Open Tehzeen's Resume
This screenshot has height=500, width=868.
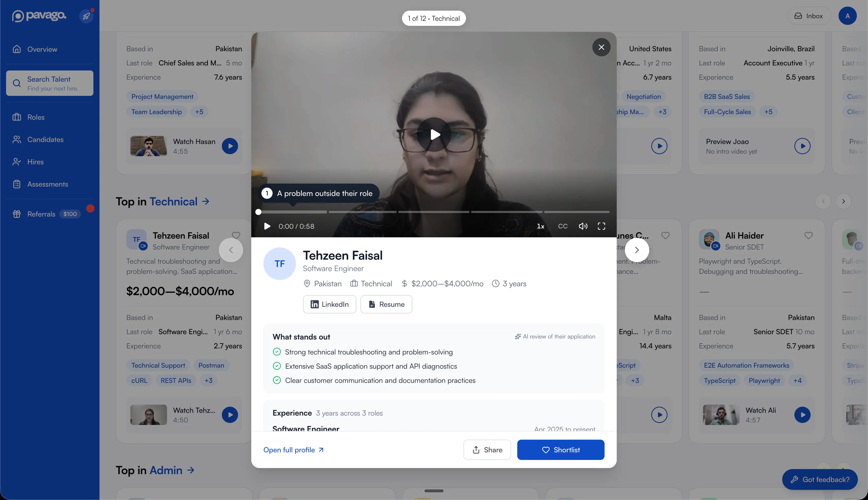click(x=386, y=304)
